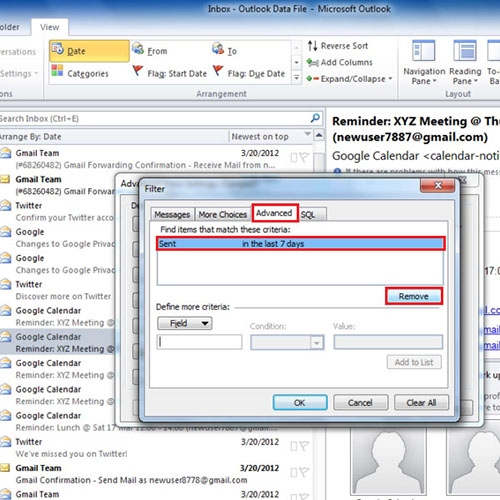Image resolution: width=500 pixels, height=500 pixels.
Task: Arrange by Flag: Start Date
Action: (170, 73)
